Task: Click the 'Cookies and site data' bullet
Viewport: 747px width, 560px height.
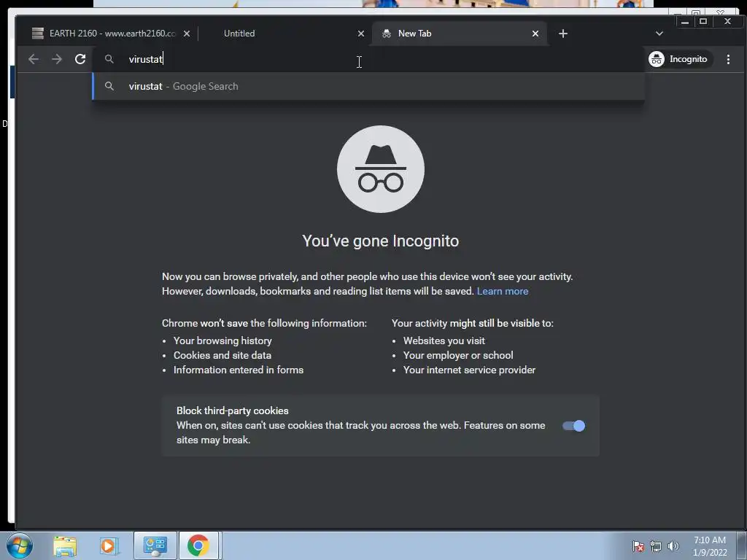Action: (222, 355)
